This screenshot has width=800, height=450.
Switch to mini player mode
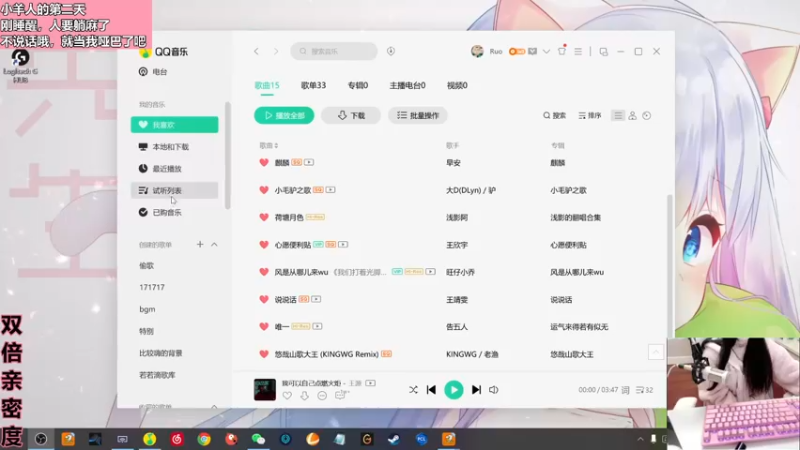(x=604, y=52)
